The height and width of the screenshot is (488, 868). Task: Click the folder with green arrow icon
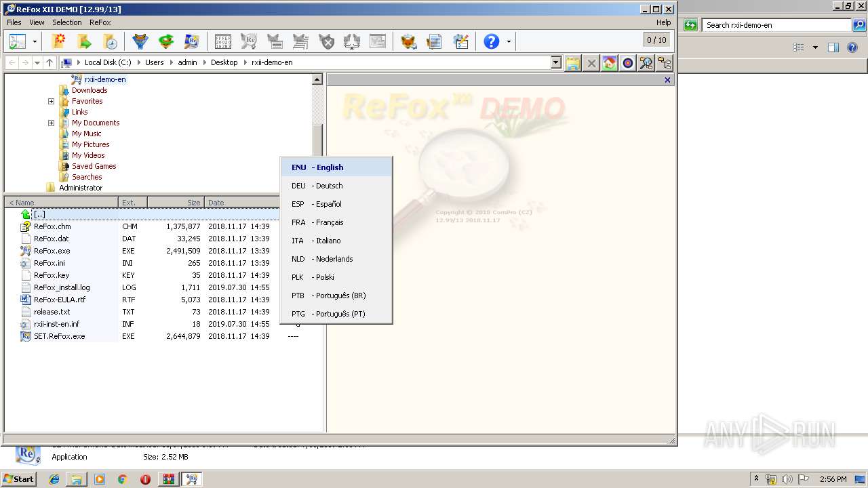point(85,42)
